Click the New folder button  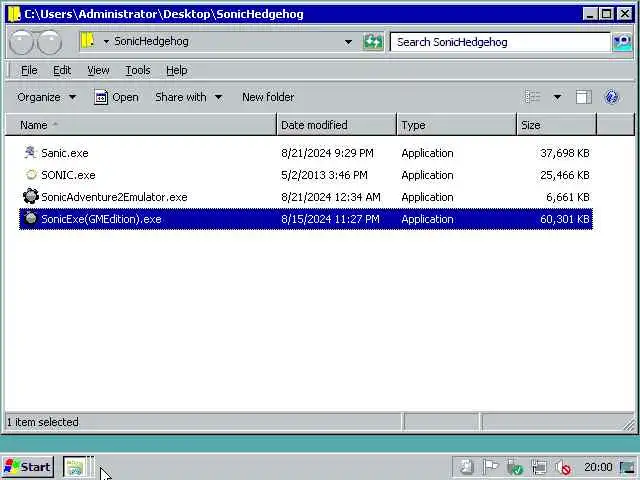coord(268,97)
